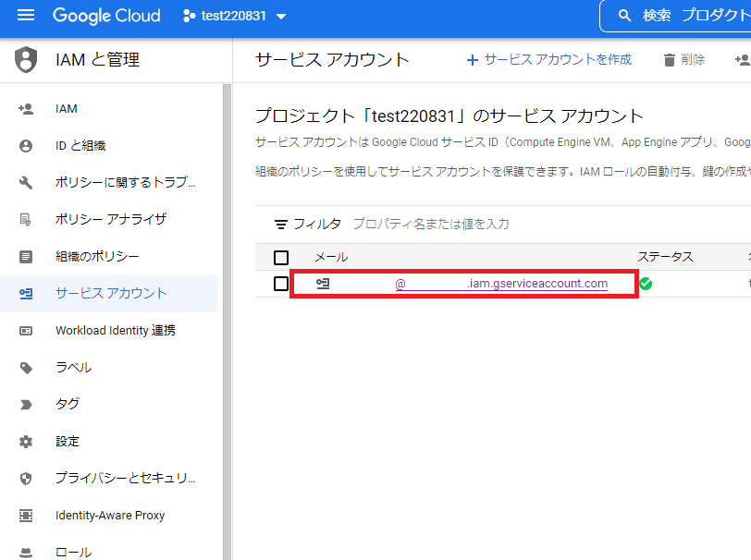This screenshot has width=751, height=560.
Task: Open the test220831 project selector dropdown
Action: point(235,17)
